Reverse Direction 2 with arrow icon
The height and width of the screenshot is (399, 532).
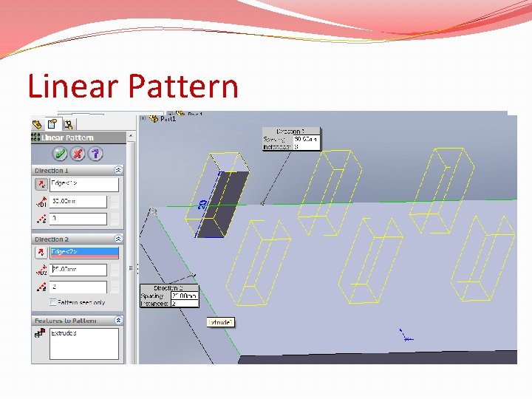[x=41, y=253]
